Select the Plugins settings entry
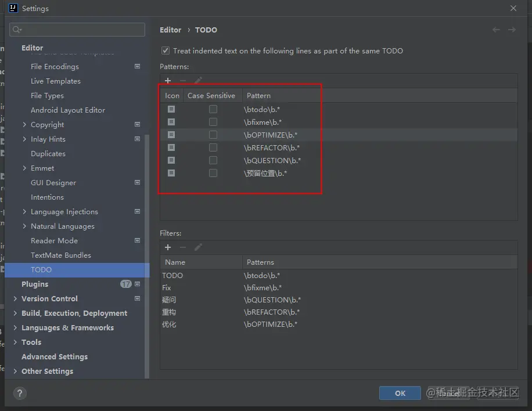532x411 pixels. click(35, 284)
